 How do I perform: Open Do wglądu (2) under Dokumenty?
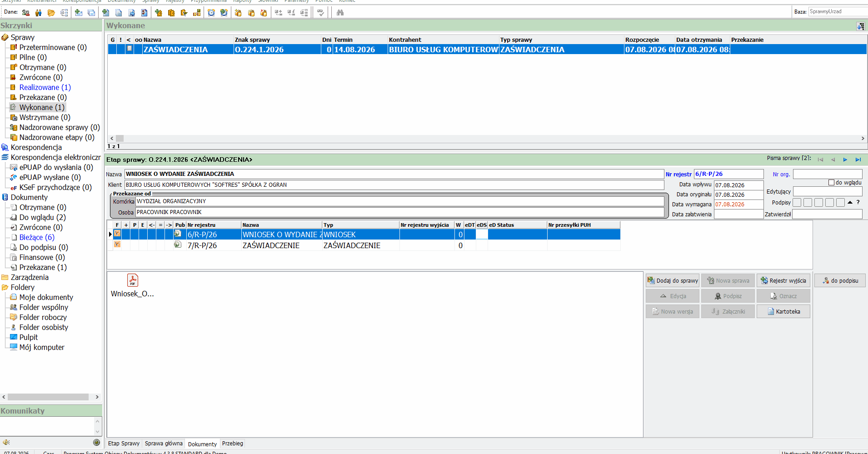pyautogui.click(x=43, y=217)
